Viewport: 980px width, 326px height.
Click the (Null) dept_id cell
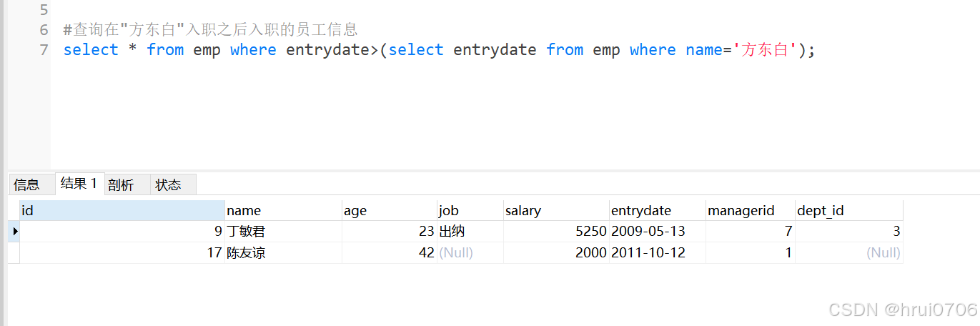pyautogui.click(x=849, y=252)
